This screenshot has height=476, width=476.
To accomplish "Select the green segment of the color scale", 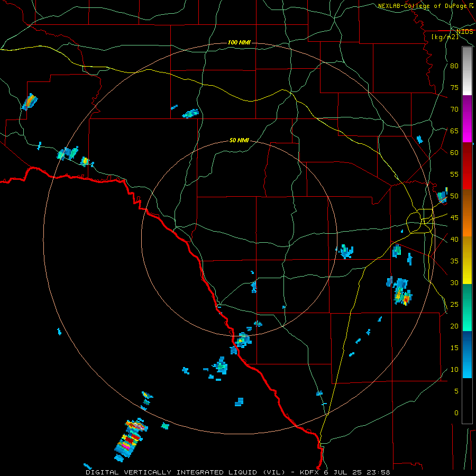I will 467,307.
